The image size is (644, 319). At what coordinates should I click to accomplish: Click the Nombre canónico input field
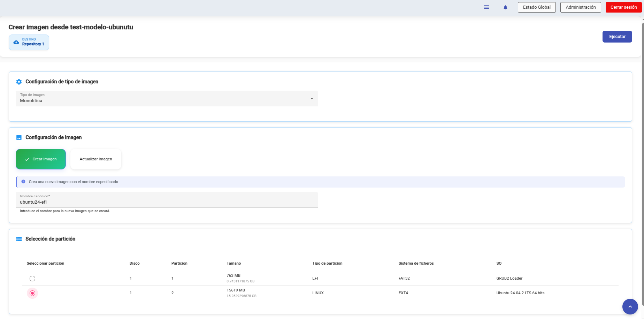[x=167, y=202]
